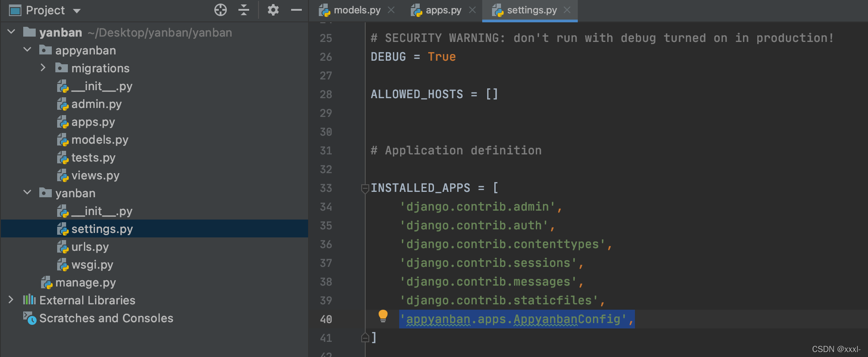Click the 'django.contrib.staticfiles' string

pyautogui.click(x=499, y=301)
